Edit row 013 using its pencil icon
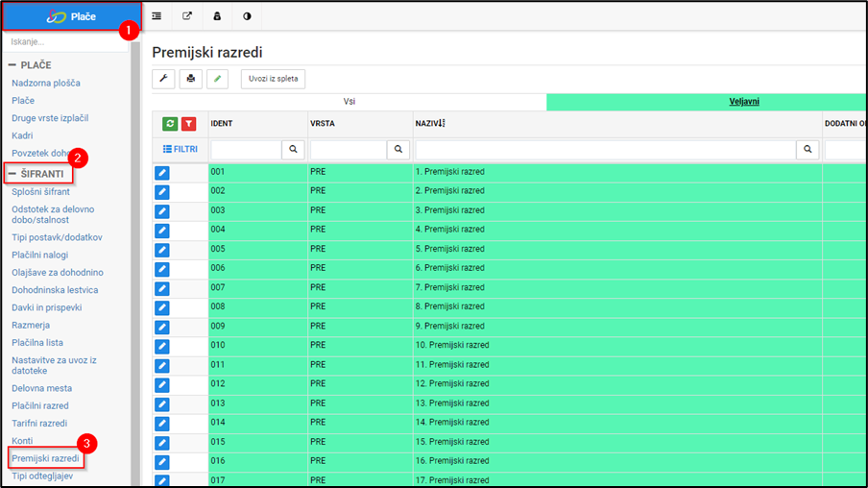 pos(162,404)
